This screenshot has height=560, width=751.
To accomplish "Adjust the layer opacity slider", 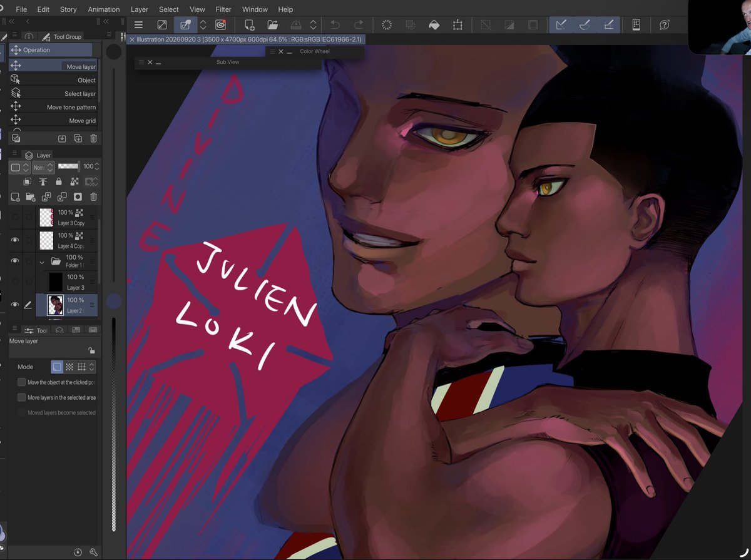I will [68, 167].
